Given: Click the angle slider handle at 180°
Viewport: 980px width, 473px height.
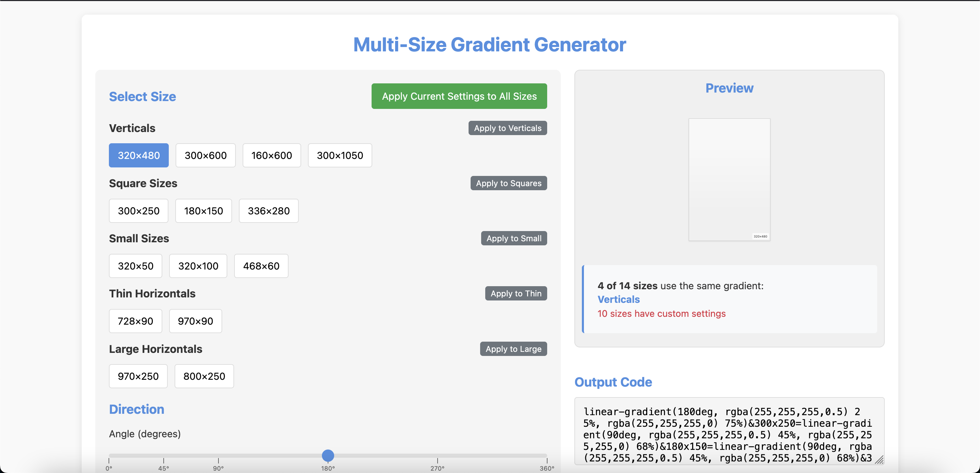Looking at the screenshot, I should pos(328,456).
